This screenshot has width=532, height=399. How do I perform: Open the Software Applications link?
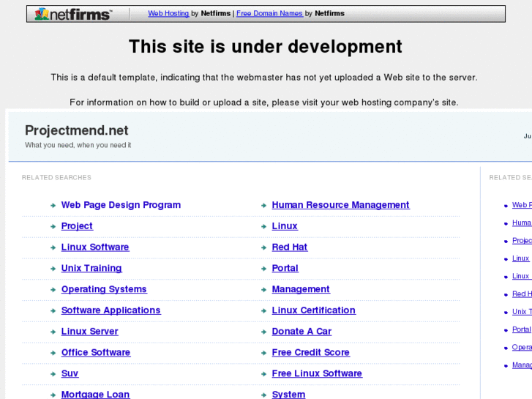(x=111, y=310)
